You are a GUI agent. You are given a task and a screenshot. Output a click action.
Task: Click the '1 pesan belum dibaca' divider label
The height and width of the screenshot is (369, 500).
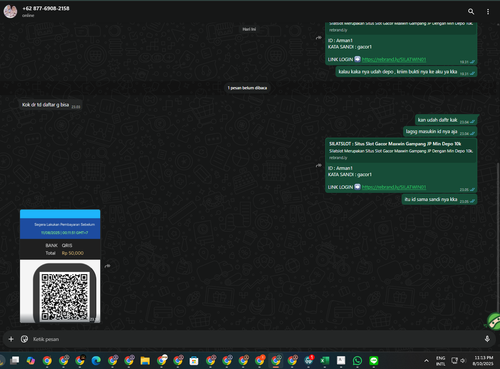pos(247,88)
